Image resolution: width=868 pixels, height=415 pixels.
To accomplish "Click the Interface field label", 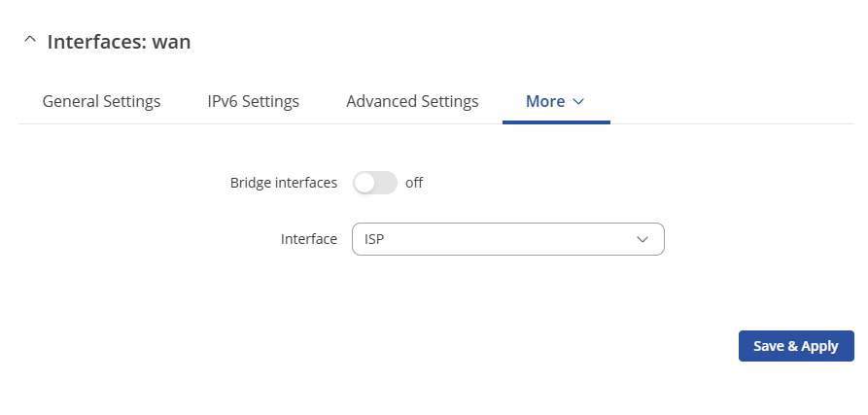I will click(x=309, y=239).
